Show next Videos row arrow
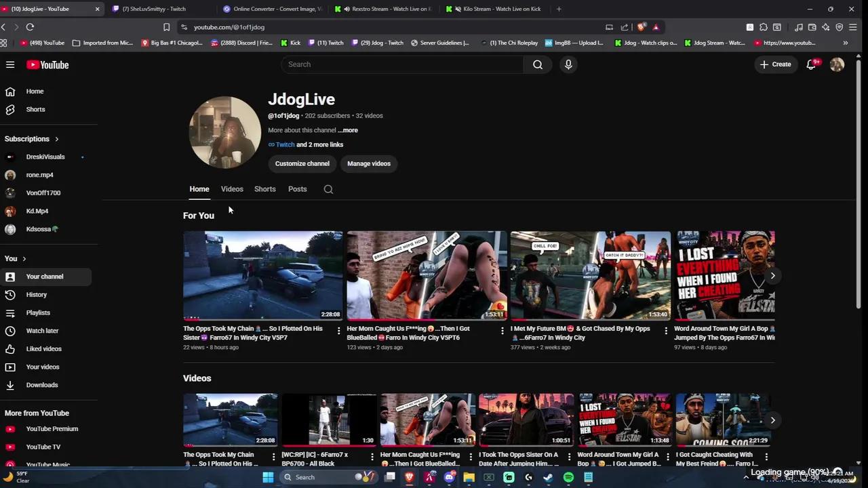868x488 pixels. click(772, 420)
